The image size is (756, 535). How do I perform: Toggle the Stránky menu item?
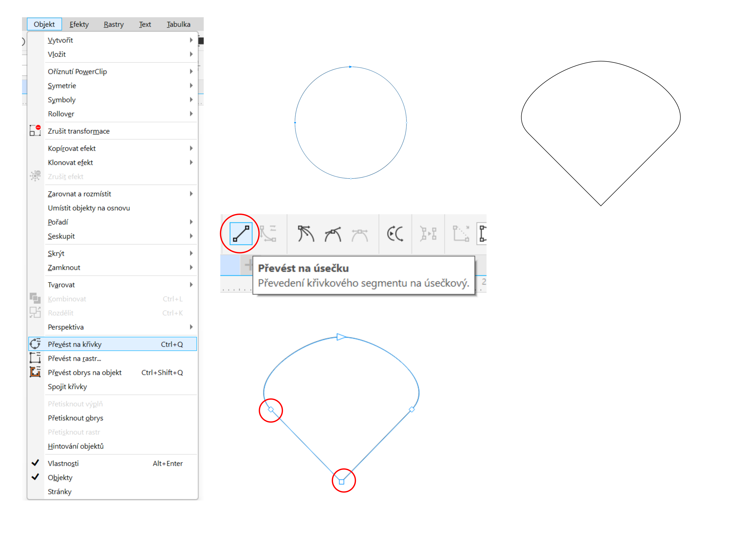59,491
